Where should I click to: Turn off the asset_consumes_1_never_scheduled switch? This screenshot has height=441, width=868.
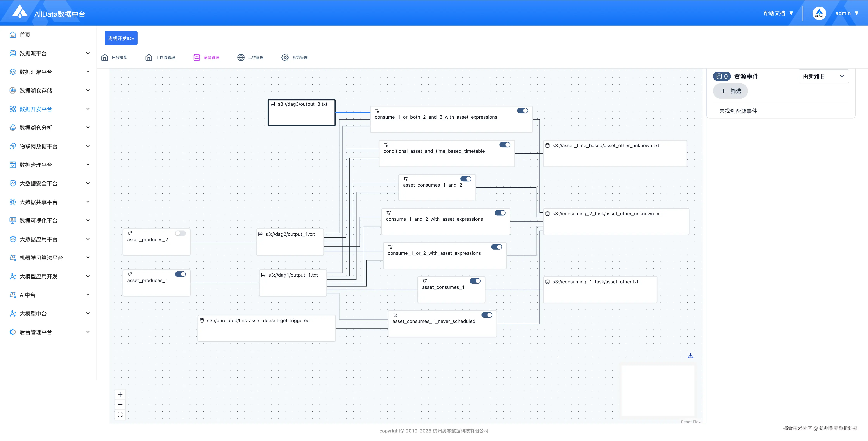point(487,315)
